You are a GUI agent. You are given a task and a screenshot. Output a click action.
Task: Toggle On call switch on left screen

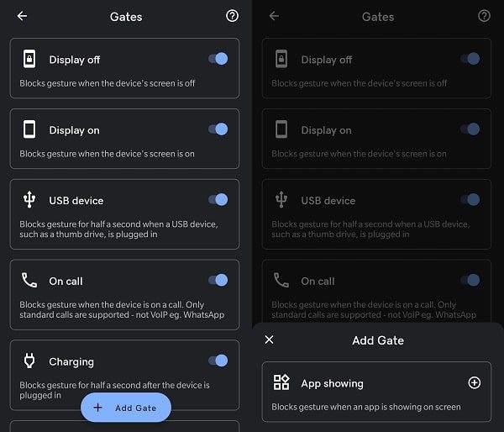click(218, 280)
